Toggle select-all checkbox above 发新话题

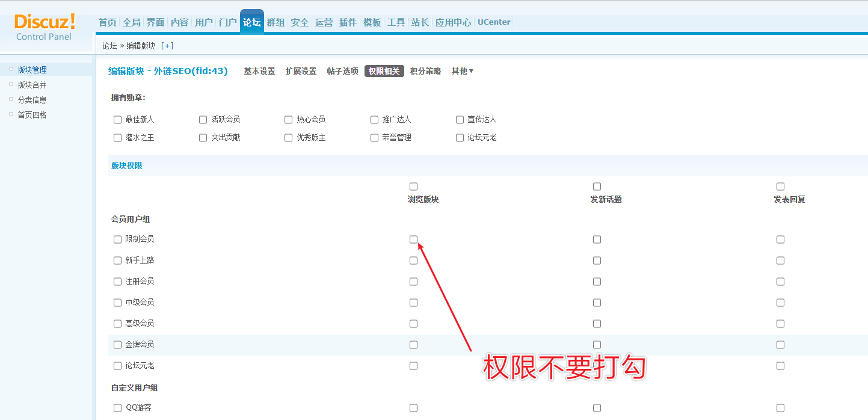tap(597, 187)
